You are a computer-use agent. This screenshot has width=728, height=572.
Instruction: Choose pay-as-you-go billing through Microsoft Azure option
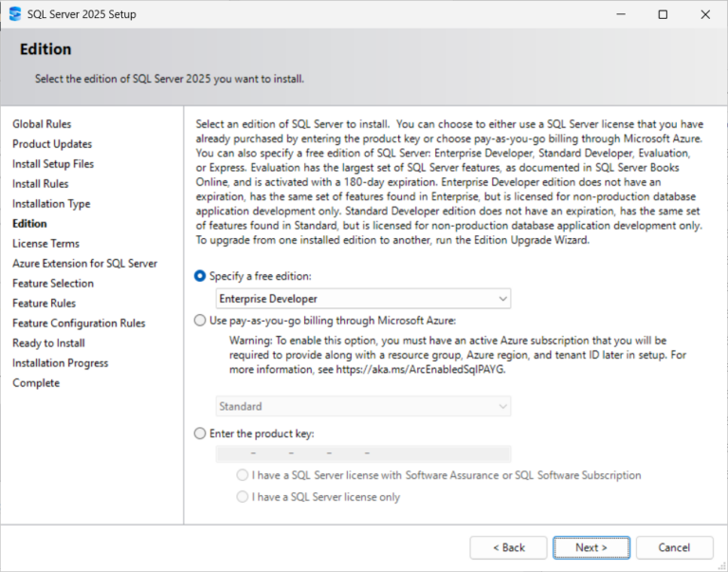200,321
